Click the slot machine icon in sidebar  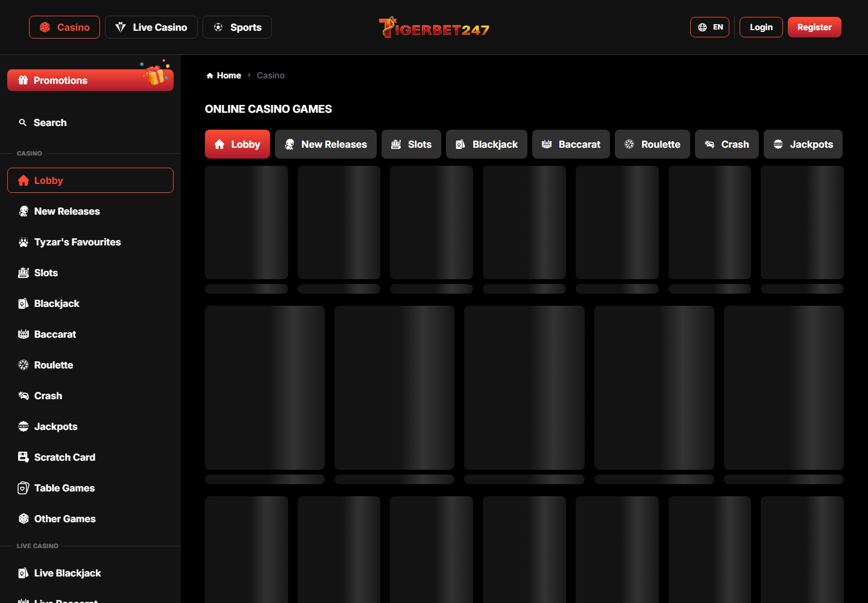[x=24, y=273]
